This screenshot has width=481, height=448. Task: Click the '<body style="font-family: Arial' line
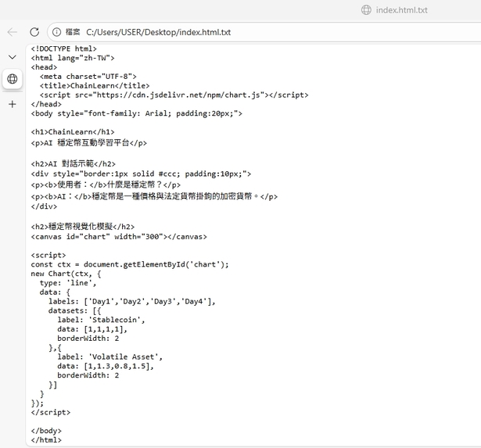click(x=137, y=113)
